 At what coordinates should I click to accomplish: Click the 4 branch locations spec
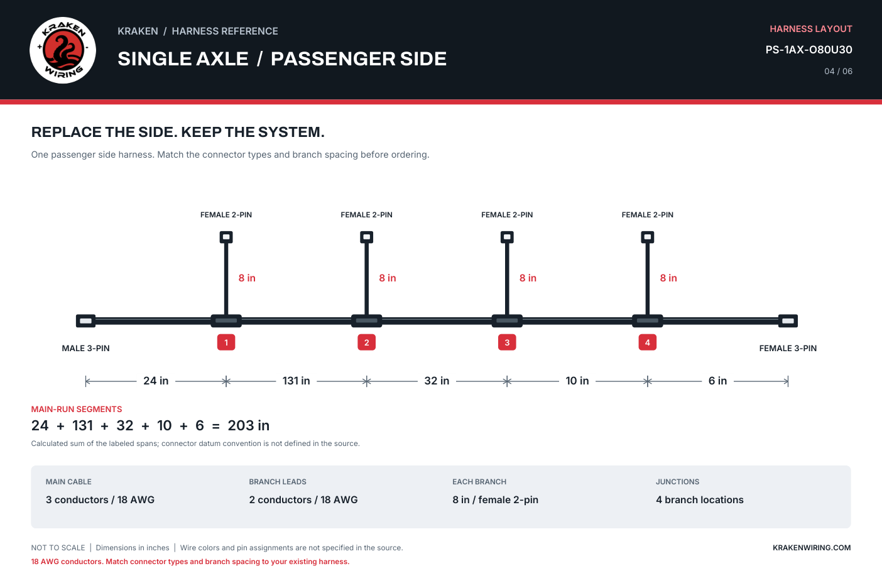tap(700, 500)
